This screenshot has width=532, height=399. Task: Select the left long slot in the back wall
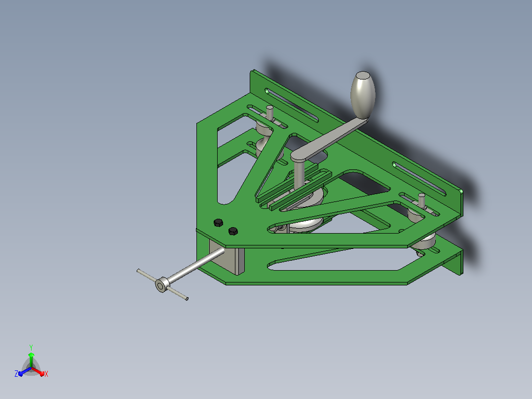[x=292, y=105]
